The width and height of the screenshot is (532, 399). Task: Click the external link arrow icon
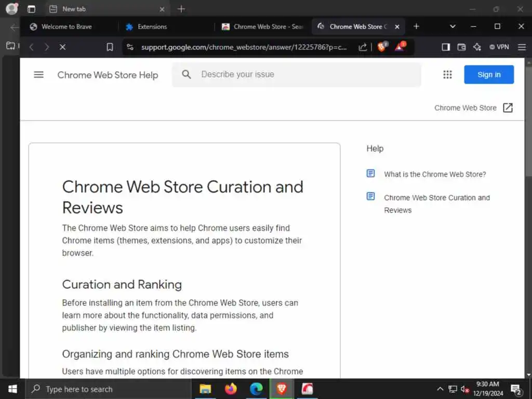[508, 108]
